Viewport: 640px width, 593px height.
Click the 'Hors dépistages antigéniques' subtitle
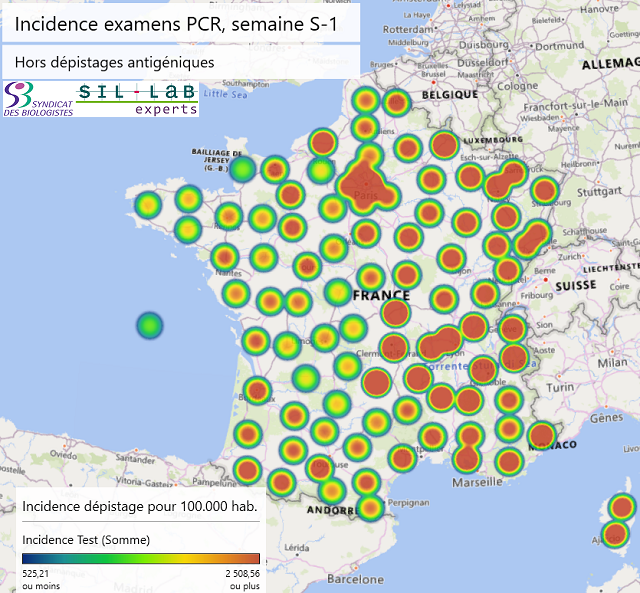coord(114,62)
